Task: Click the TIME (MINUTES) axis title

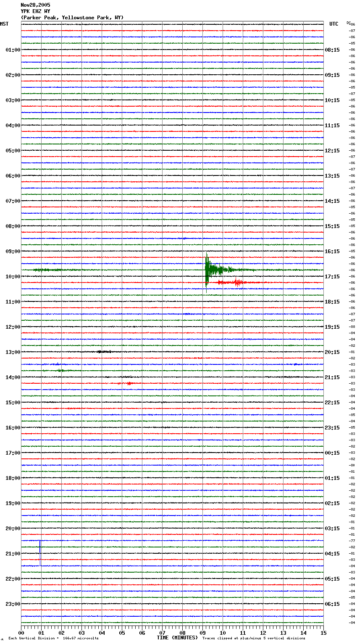Action: 177,638
